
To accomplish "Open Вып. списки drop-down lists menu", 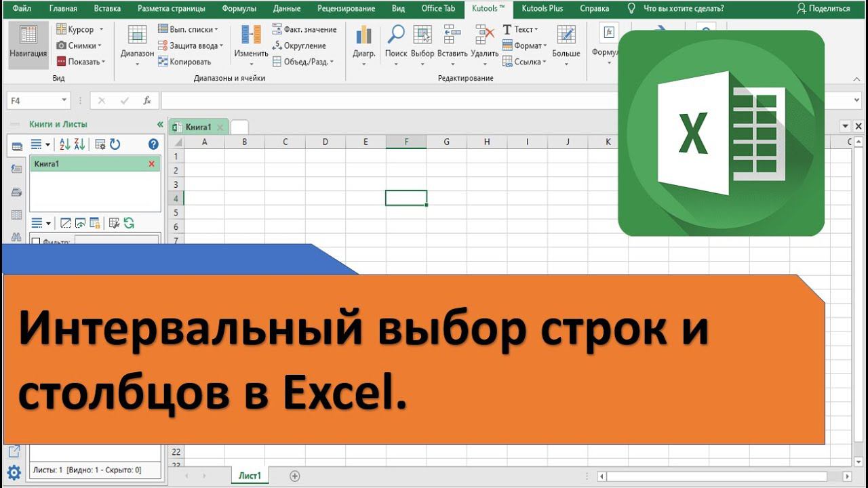I will pos(189,29).
